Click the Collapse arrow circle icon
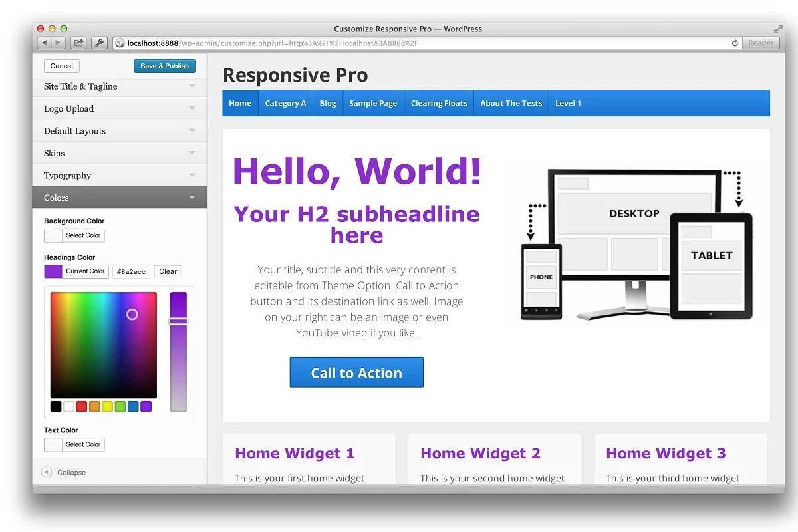The width and height of the screenshot is (798, 532). [47, 472]
